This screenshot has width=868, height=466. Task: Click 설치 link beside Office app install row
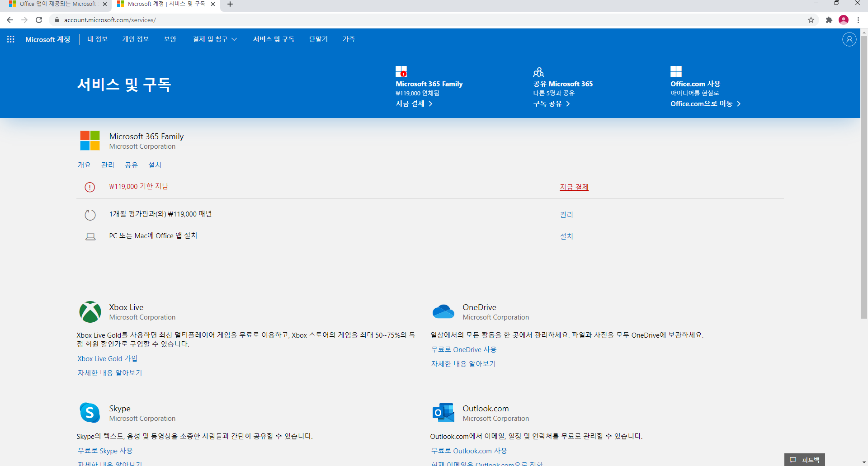coord(566,236)
